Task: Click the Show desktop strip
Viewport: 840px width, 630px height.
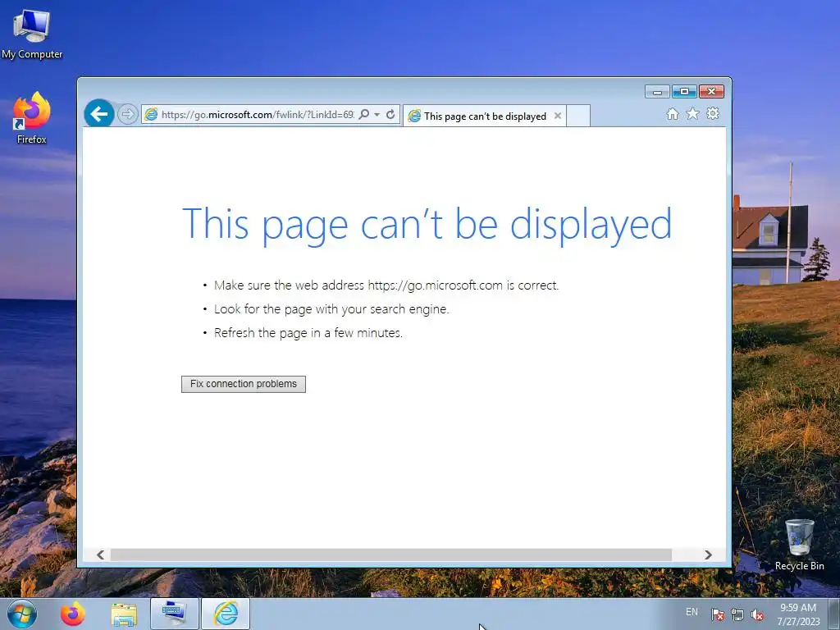Action: [834, 614]
